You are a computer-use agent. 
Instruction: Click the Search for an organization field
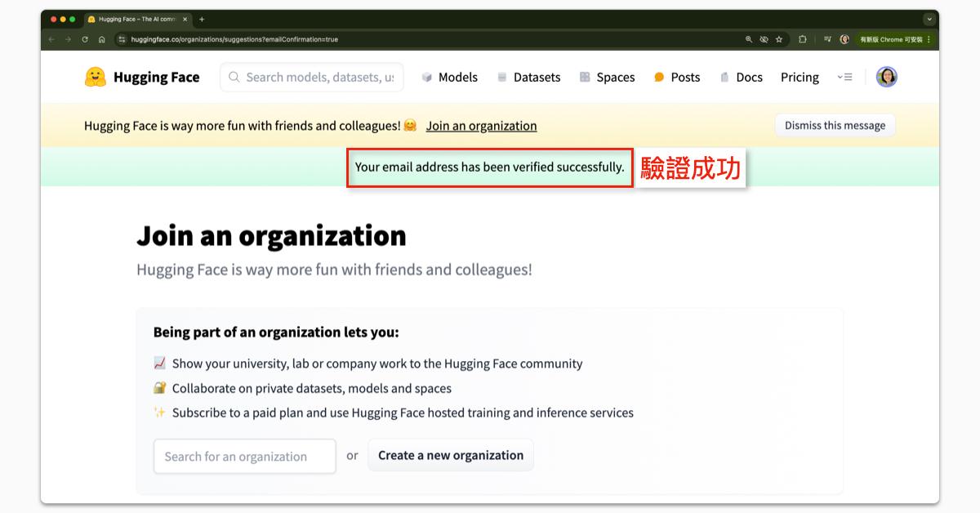[244, 456]
